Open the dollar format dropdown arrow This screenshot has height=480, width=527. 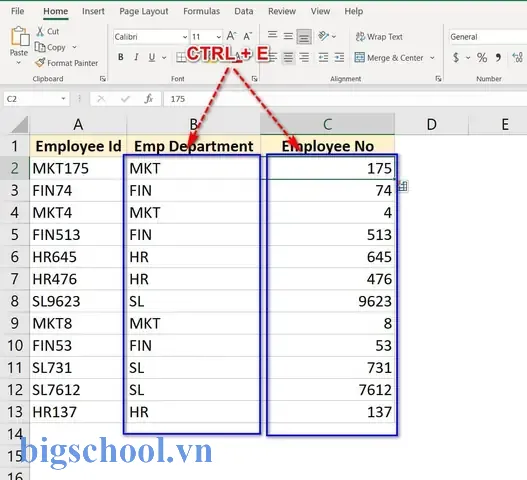[x=468, y=57]
